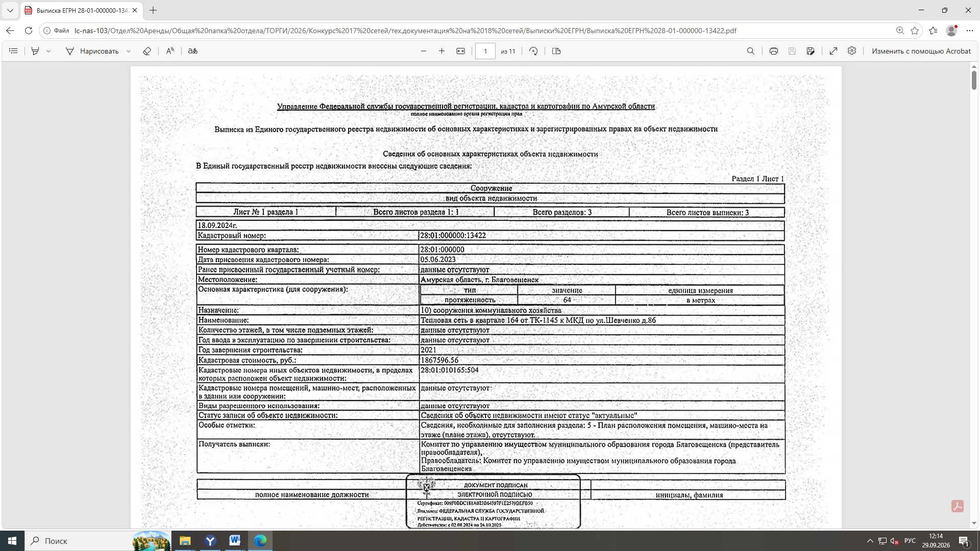Close the Выписка ЕГРН tab

point(135,10)
